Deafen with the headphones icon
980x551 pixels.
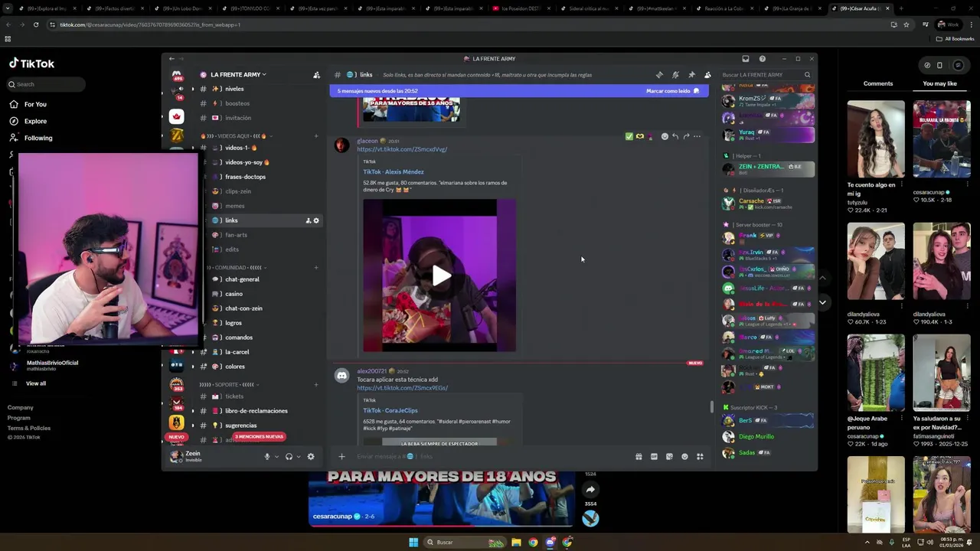point(289,457)
